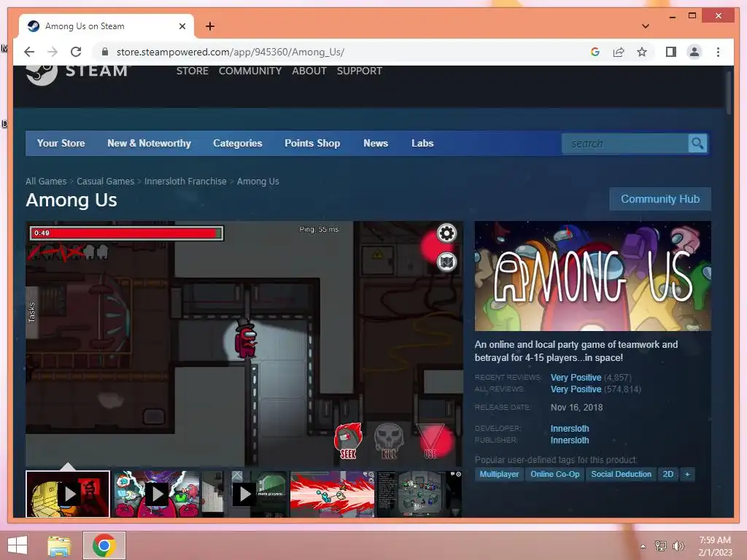Click the SEEK icon in the game video
This screenshot has width=747, height=560.
[348, 441]
